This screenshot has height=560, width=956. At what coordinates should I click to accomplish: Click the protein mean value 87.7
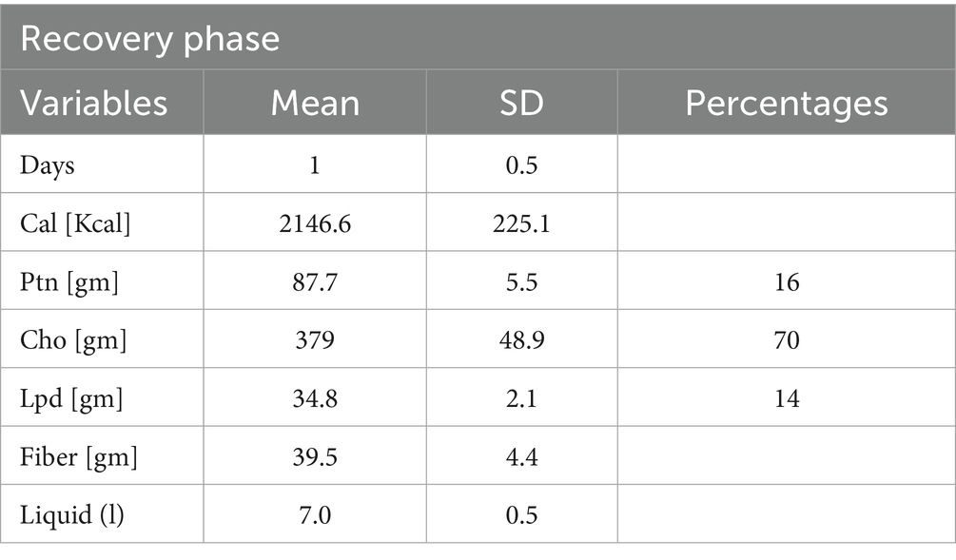[315, 281]
